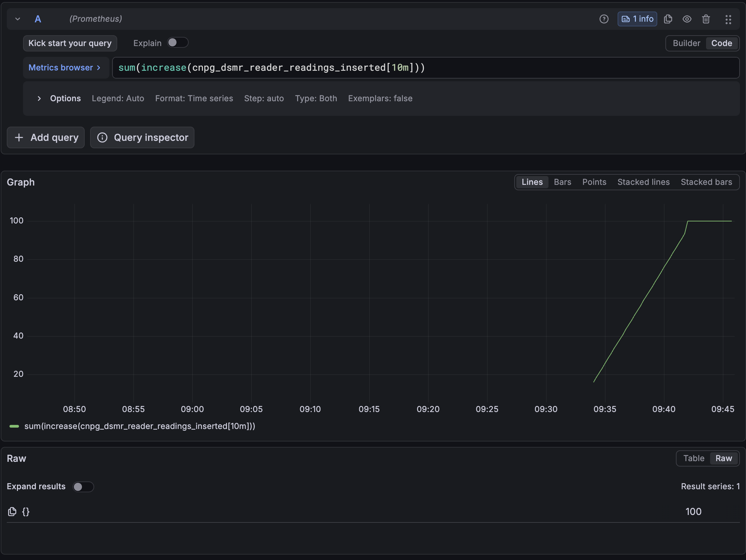Select Bars graph style
The height and width of the screenshot is (560, 746).
click(x=562, y=182)
